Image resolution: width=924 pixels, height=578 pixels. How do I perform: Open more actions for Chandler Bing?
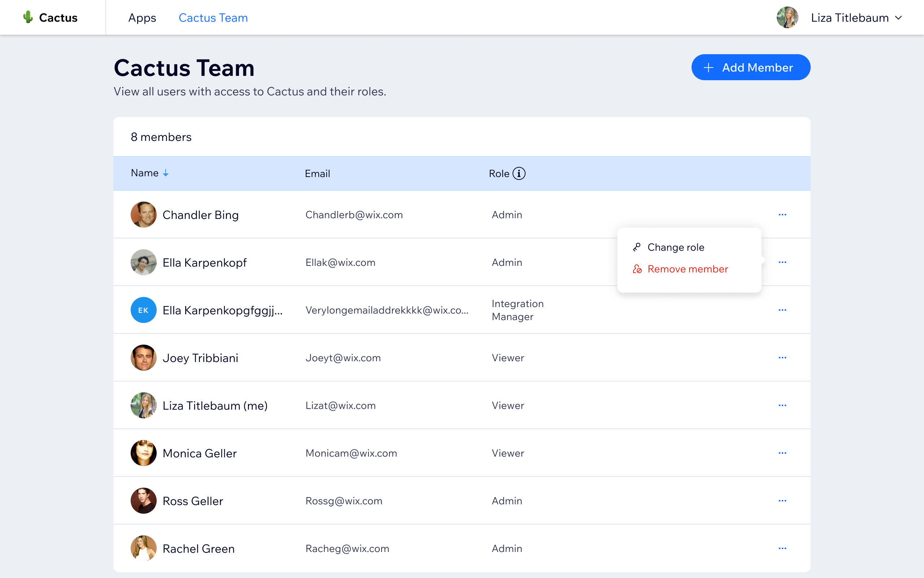(x=783, y=215)
